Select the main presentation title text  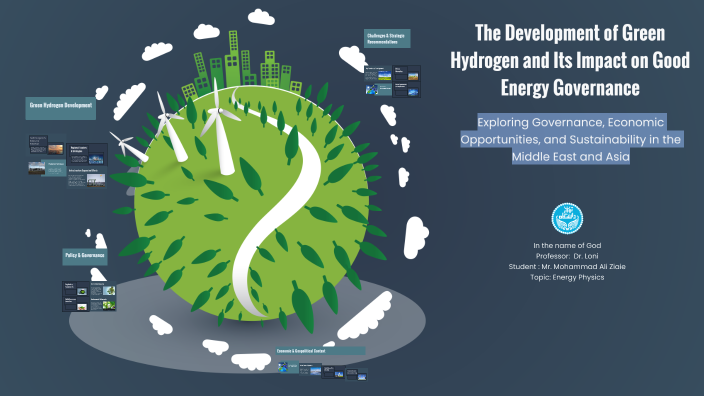pyautogui.click(x=570, y=60)
